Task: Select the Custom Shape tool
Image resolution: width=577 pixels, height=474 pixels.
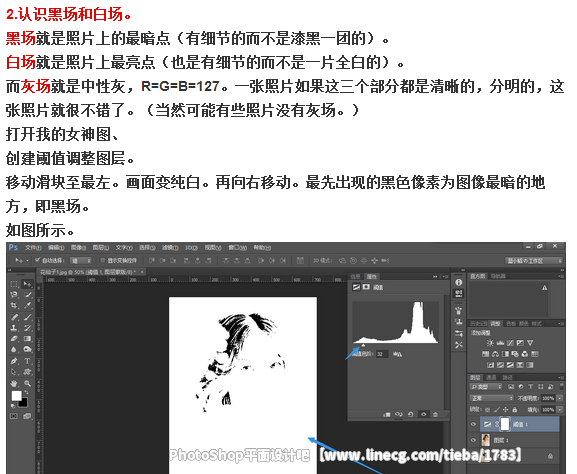Action: 27,372
